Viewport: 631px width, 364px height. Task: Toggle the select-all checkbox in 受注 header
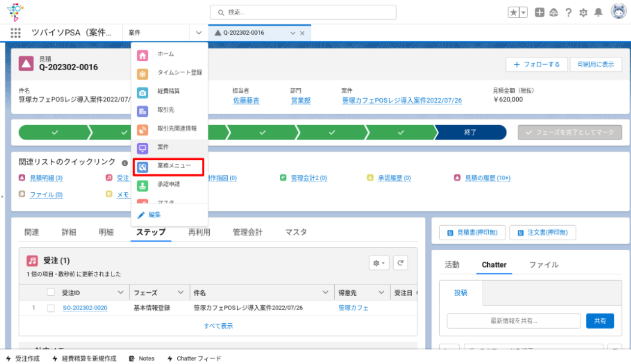[51, 293]
